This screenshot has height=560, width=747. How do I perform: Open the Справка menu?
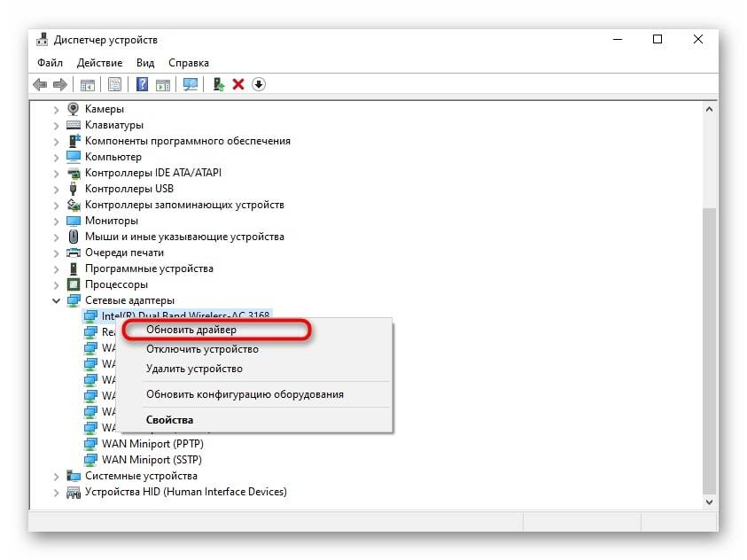(x=188, y=63)
